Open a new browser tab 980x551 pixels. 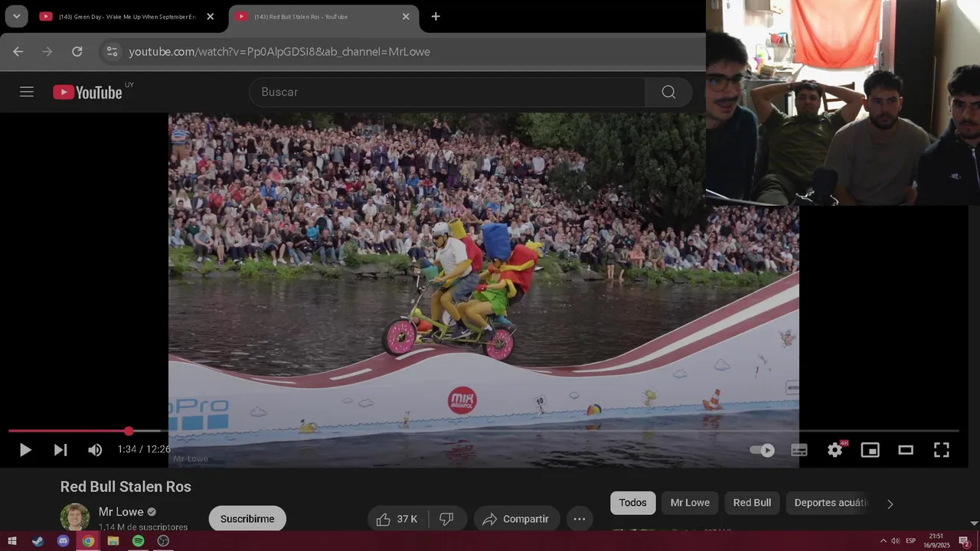click(x=436, y=16)
